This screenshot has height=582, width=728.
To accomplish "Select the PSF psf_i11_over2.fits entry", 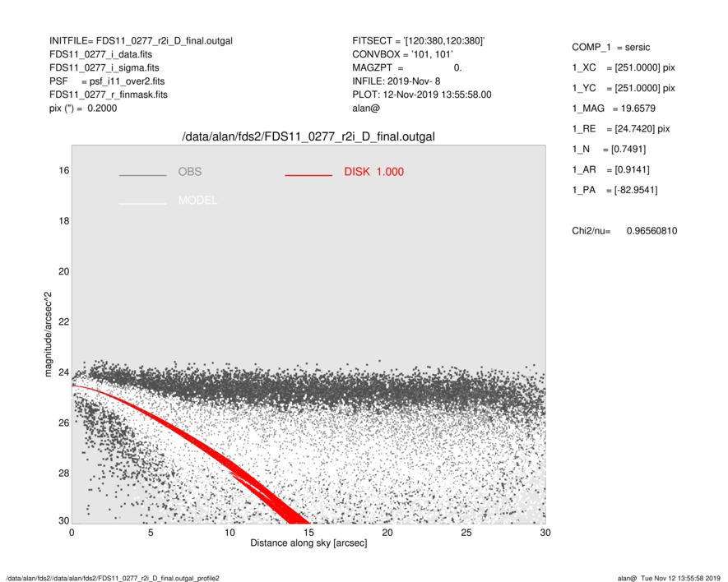I will [x=106, y=81].
